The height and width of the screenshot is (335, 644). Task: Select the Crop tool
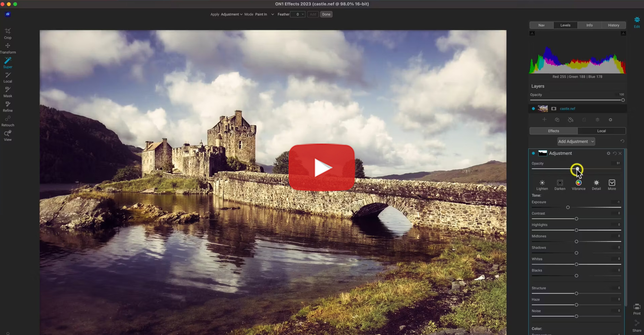coord(8,33)
